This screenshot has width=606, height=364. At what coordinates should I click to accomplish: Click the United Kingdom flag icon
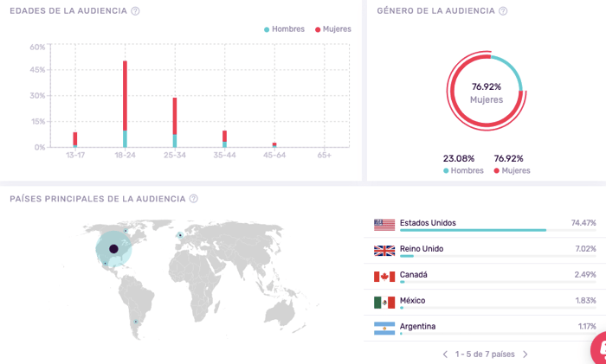pyautogui.click(x=384, y=250)
